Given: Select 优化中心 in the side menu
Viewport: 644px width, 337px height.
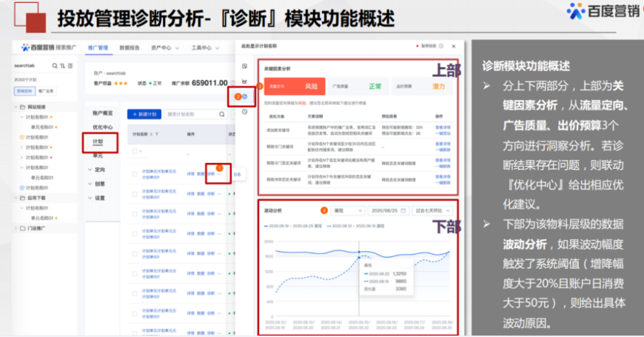Looking at the screenshot, I should 102,128.
